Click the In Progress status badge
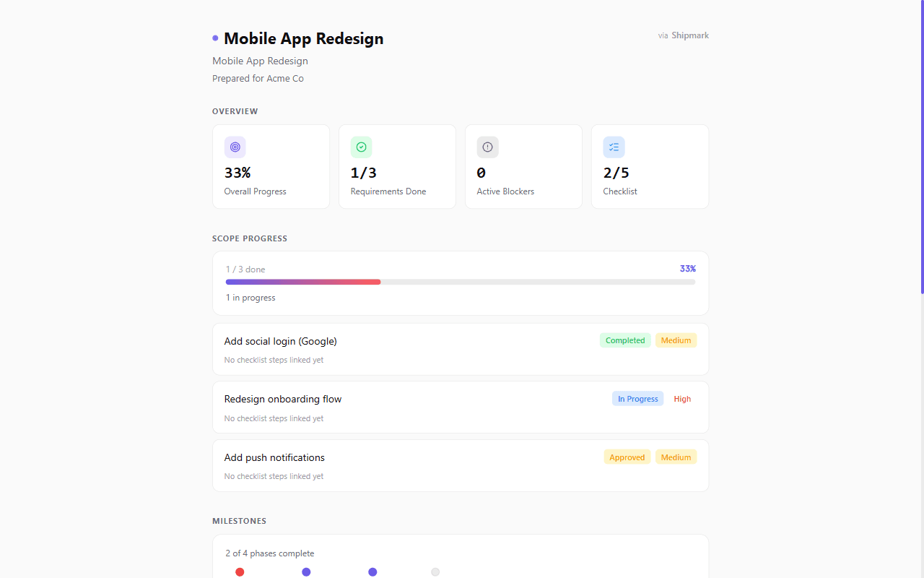The width and height of the screenshot is (924, 578). point(638,399)
